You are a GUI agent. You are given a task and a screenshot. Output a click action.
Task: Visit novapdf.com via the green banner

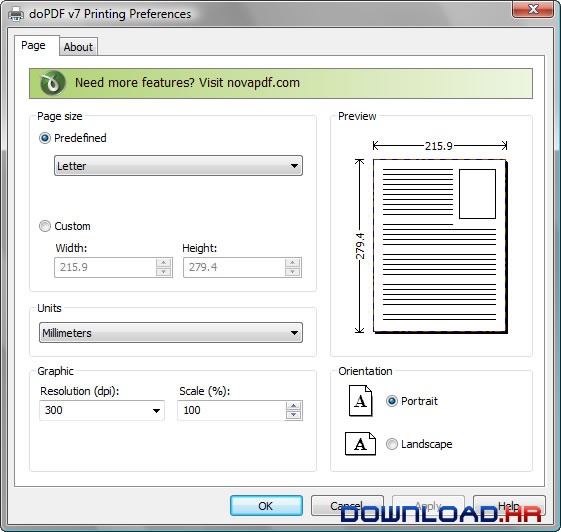pos(281,83)
